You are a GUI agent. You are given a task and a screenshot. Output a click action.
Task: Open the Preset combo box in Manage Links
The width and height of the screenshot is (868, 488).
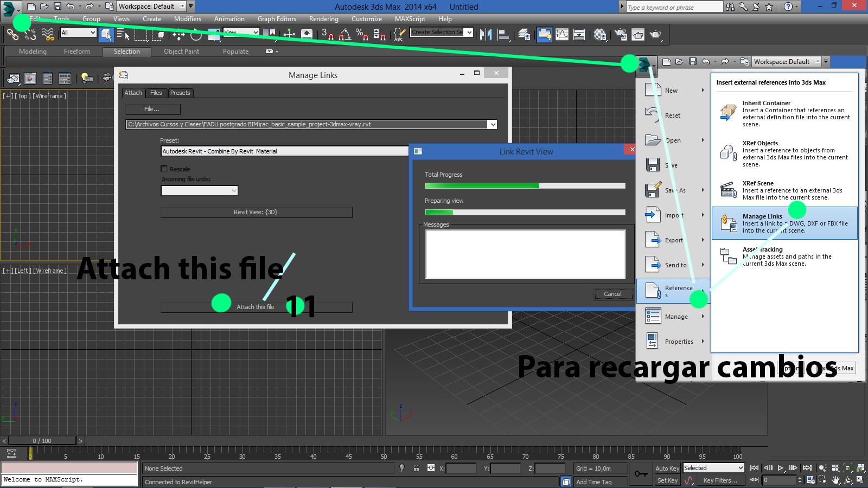coord(285,151)
